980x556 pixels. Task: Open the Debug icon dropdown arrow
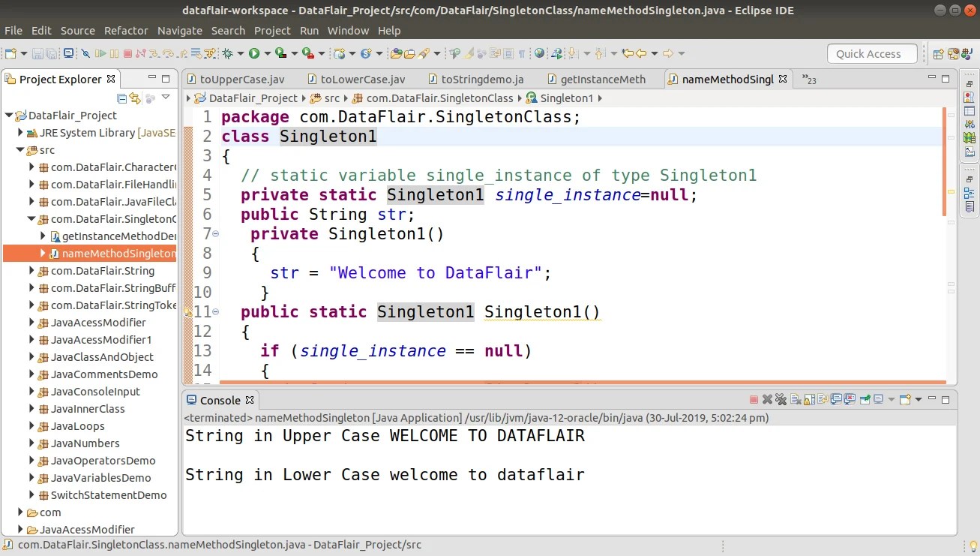point(240,54)
